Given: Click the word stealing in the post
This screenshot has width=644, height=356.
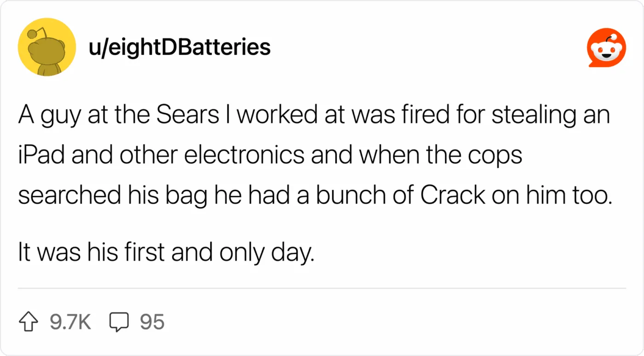Looking at the screenshot, I should [535, 116].
